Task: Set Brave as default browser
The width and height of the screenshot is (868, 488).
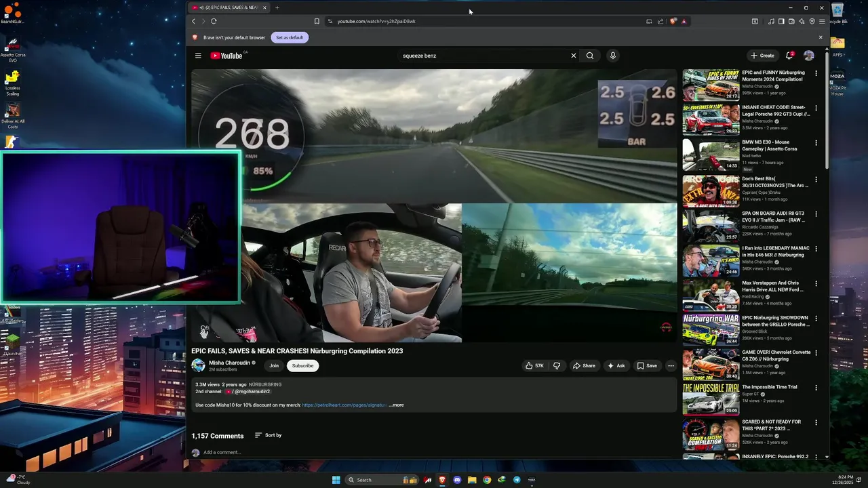Action: click(x=290, y=37)
